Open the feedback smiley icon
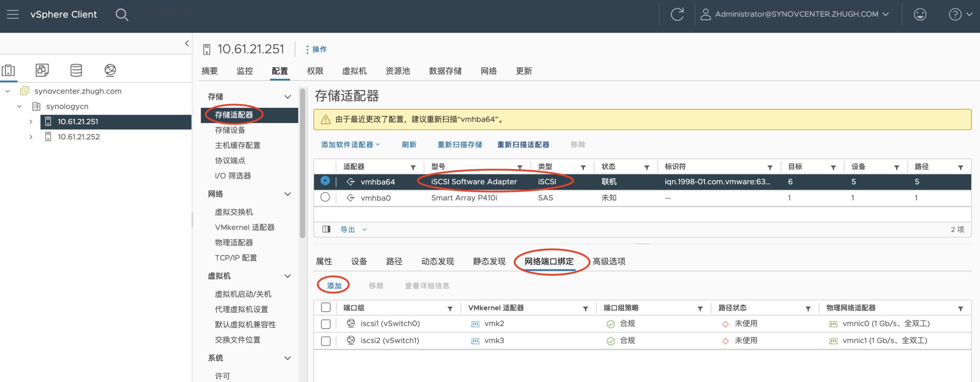The image size is (980, 382). 920,15
